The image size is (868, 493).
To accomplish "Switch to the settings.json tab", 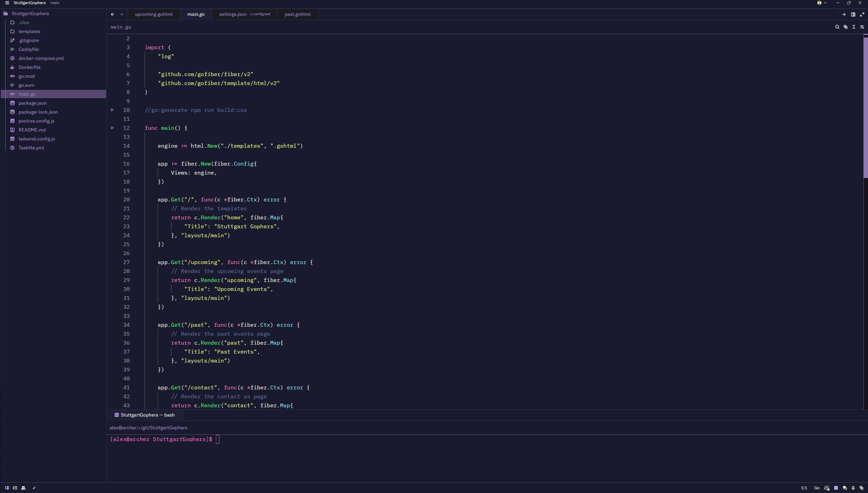I will coord(233,14).
